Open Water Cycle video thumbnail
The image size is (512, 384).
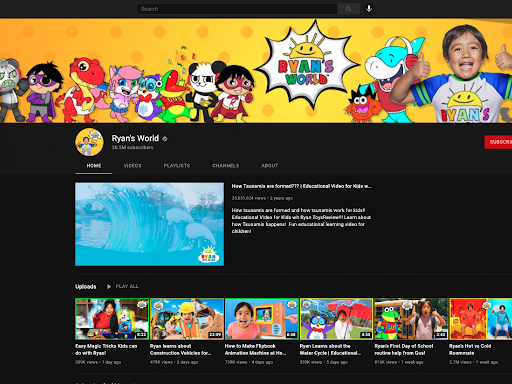point(336,319)
